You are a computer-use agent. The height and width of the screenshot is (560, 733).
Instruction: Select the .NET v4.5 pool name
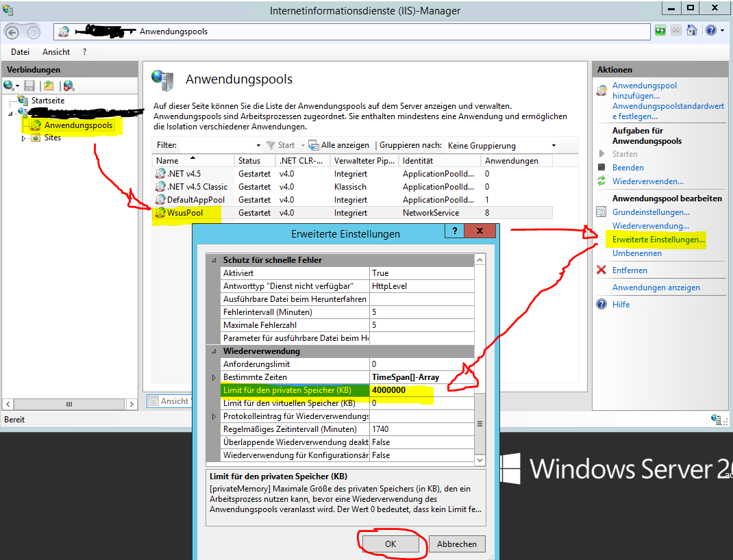pos(184,174)
